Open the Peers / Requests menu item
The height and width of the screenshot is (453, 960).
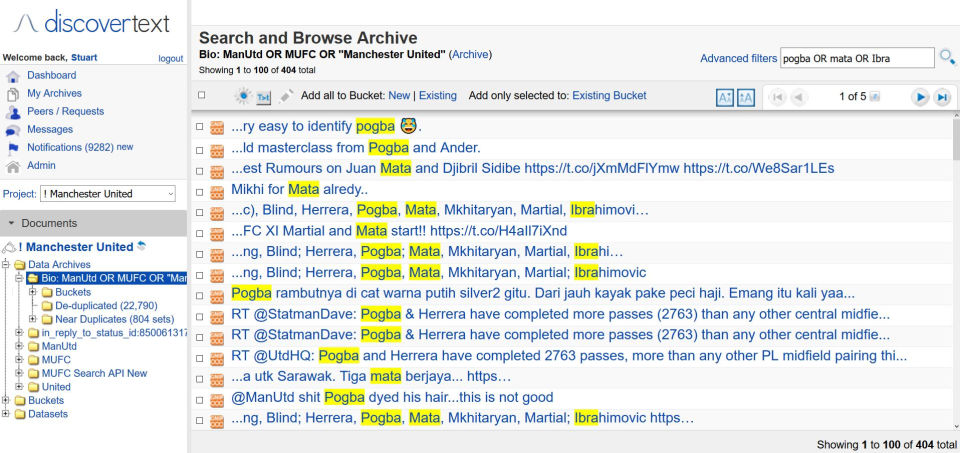pyautogui.click(x=65, y=111)
